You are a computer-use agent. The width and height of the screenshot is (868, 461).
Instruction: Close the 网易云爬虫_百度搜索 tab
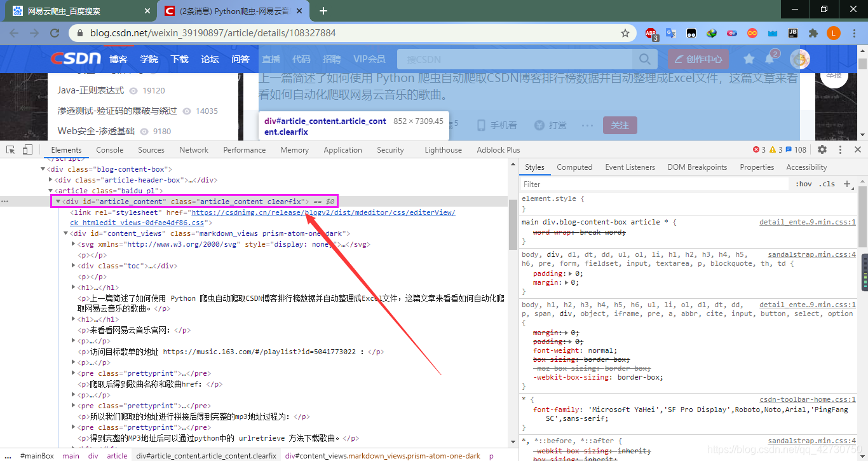pos(147,11)
